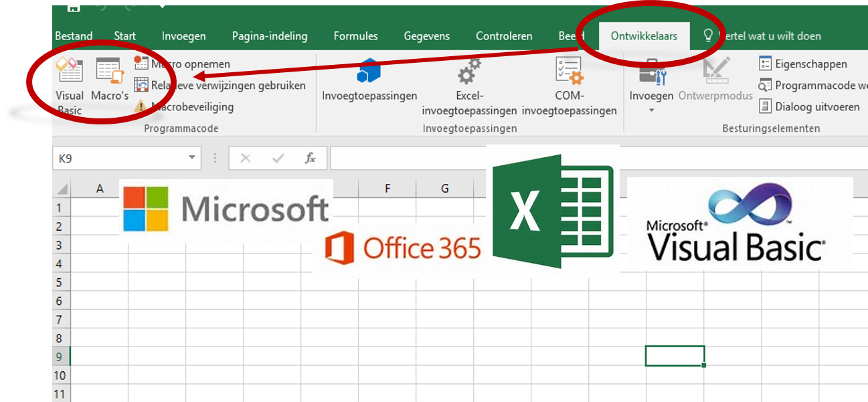Select row 7 header
The width and height of the screenshot is (868, 402).
click(x=62, y=319)
